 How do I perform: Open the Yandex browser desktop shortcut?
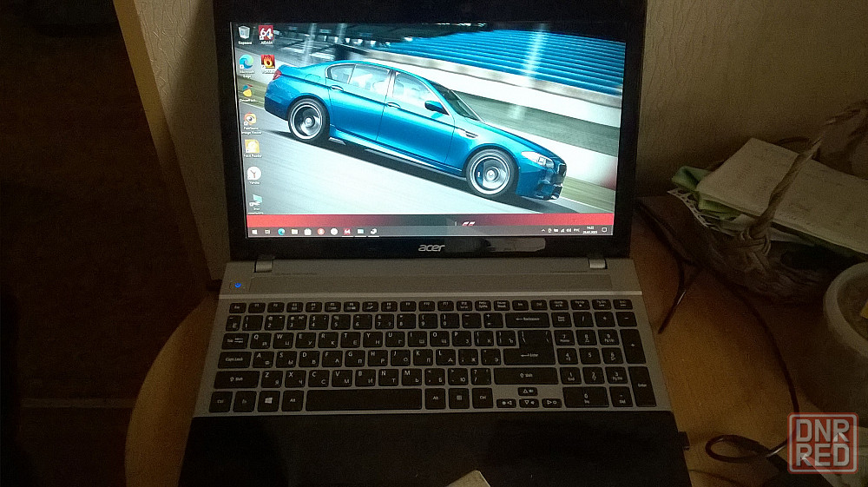254,174
